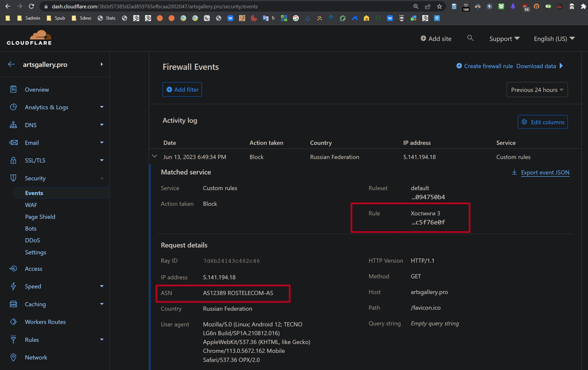Click the DNS network icon
588x370 pixels.
point(13,125)
